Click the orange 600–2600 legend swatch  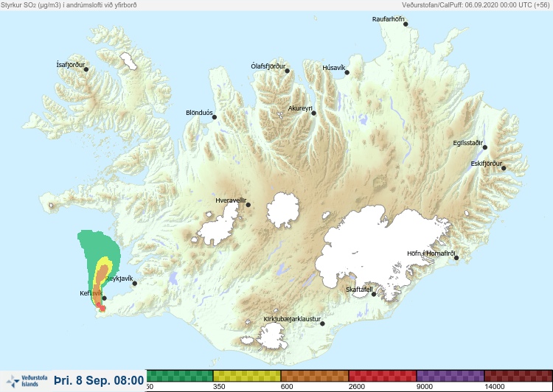pyautogui.click(x=315, y=376)
